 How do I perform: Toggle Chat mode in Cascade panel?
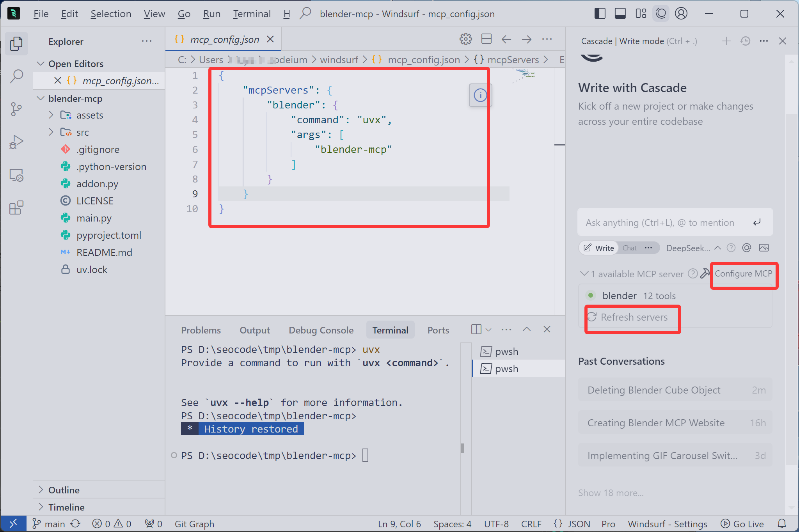click(629, 248)
